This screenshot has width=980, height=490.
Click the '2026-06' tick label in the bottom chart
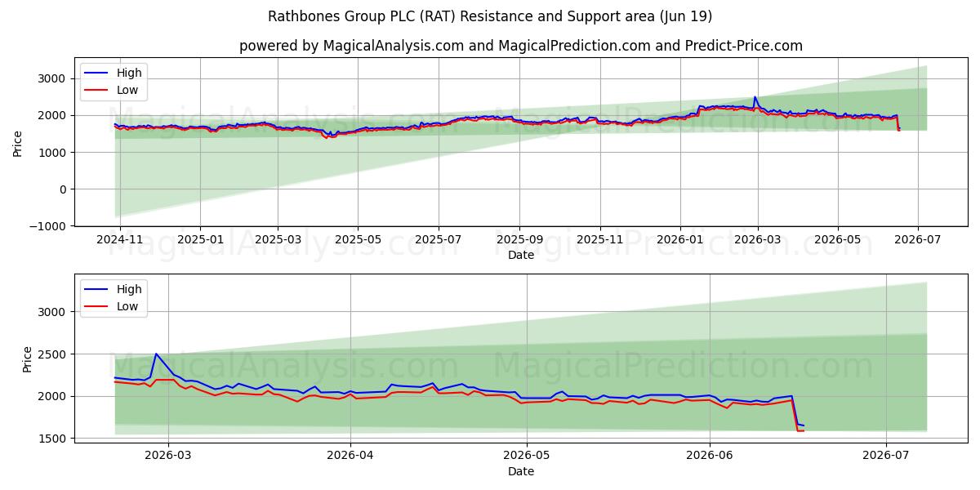pos(710,457)
